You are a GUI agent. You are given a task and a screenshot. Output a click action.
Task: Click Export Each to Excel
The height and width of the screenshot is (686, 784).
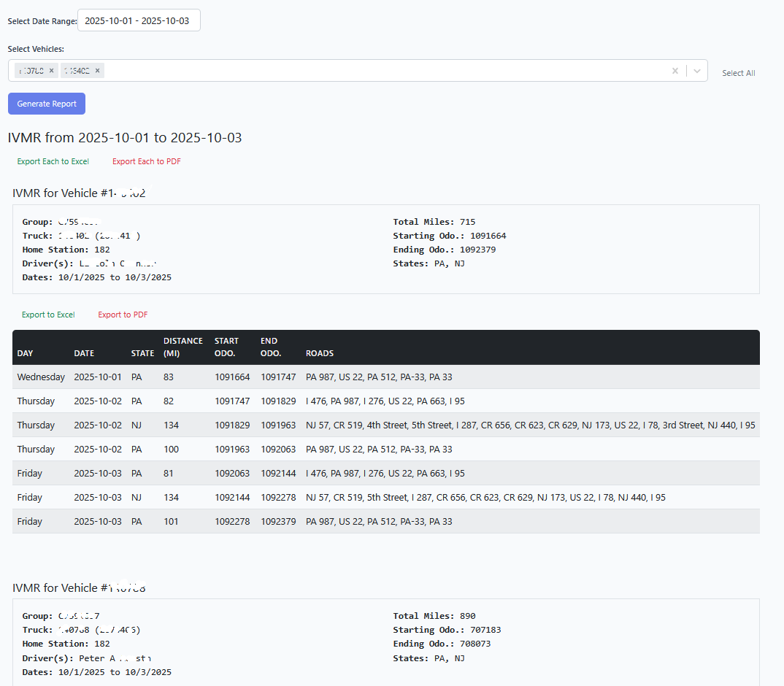53,161
